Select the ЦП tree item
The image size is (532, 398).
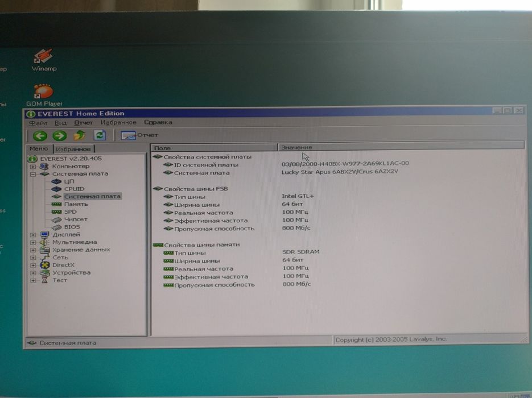pos(69,181)
